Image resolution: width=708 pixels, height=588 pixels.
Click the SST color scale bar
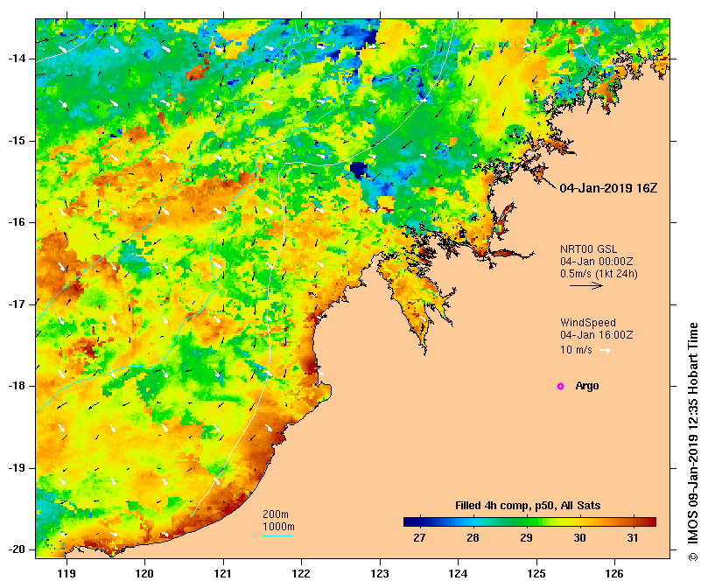(529, 522)
